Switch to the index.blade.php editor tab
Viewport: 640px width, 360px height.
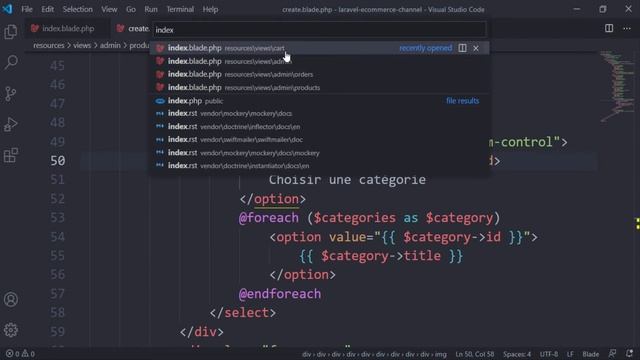point(68,29)
